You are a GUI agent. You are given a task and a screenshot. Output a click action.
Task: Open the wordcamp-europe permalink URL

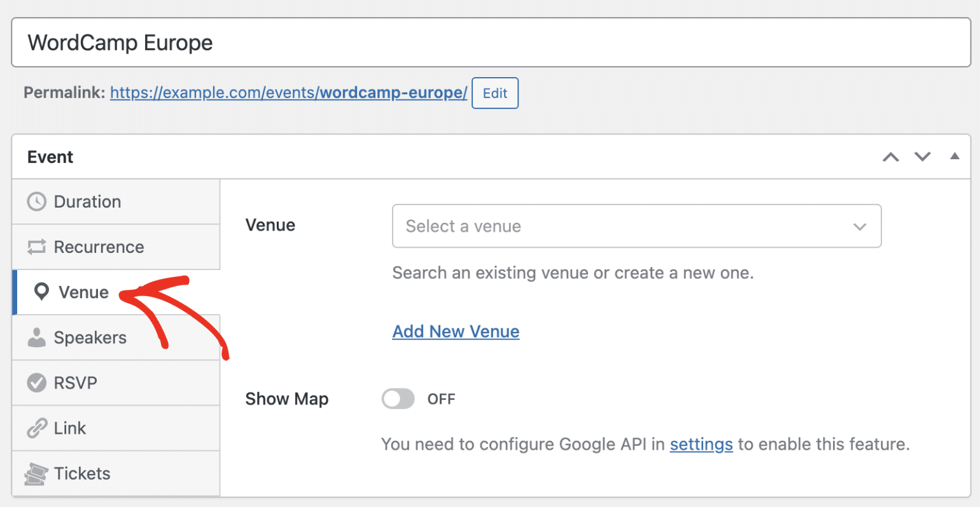point(289,93)
